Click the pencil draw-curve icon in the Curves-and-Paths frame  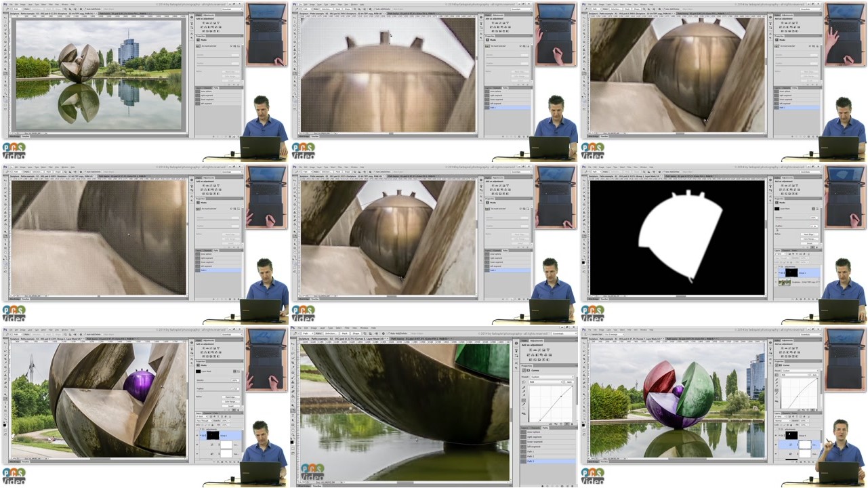[524, 405]
